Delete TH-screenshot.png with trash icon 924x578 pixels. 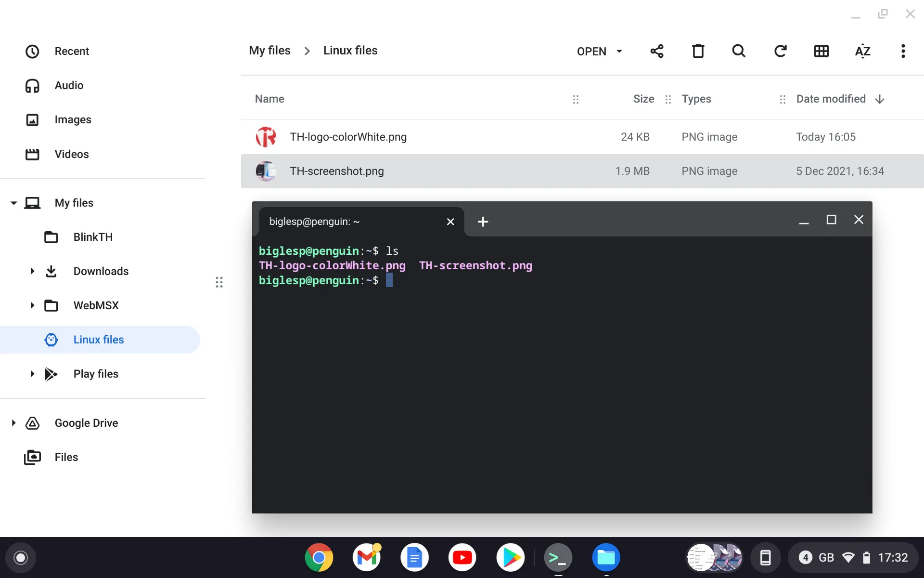pyautogui.click(x=698, y=51)
